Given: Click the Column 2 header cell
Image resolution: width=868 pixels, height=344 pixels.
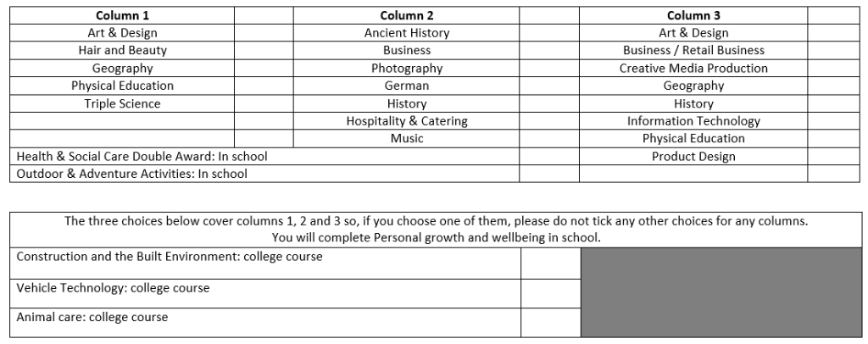Looking at the screenshot, I should tap(406, 15).
